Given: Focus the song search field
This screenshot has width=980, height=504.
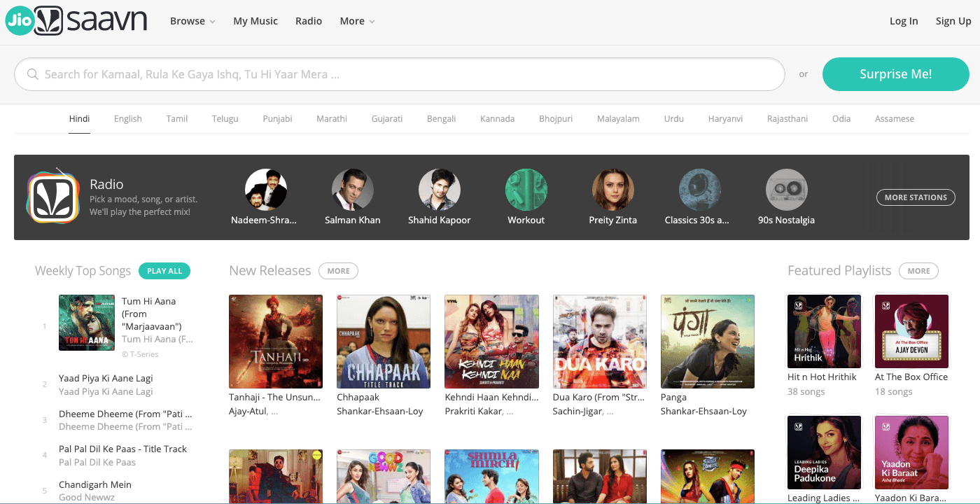Looking at the screenshot, I should pyautogui.click(x=399, y=74).
